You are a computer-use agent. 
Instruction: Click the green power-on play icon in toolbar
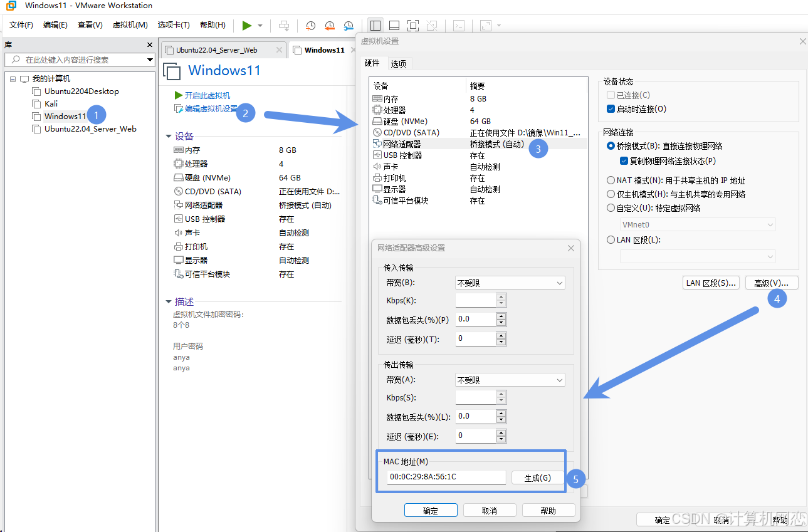(x=247, y=26)
